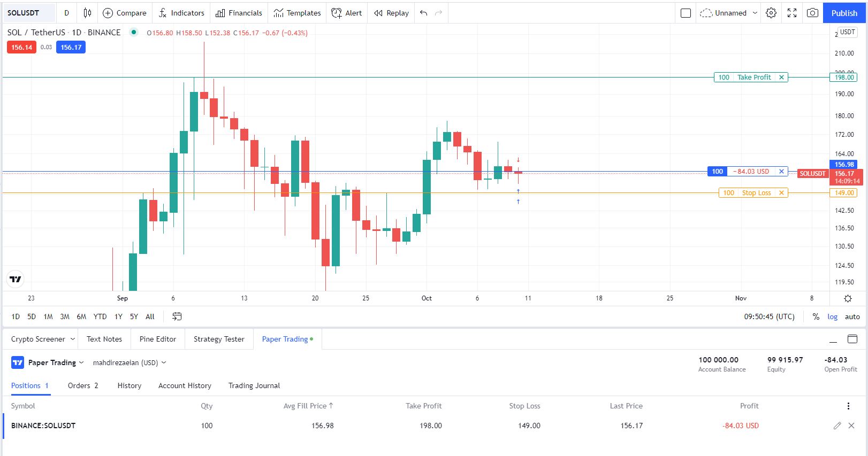
Task: Take a chart snapshot with camera icon
Action: coord(812,13)
